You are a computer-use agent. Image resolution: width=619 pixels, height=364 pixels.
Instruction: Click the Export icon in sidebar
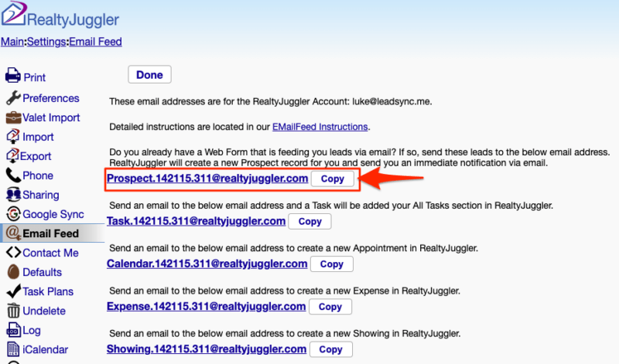click(x=12, y=156)
